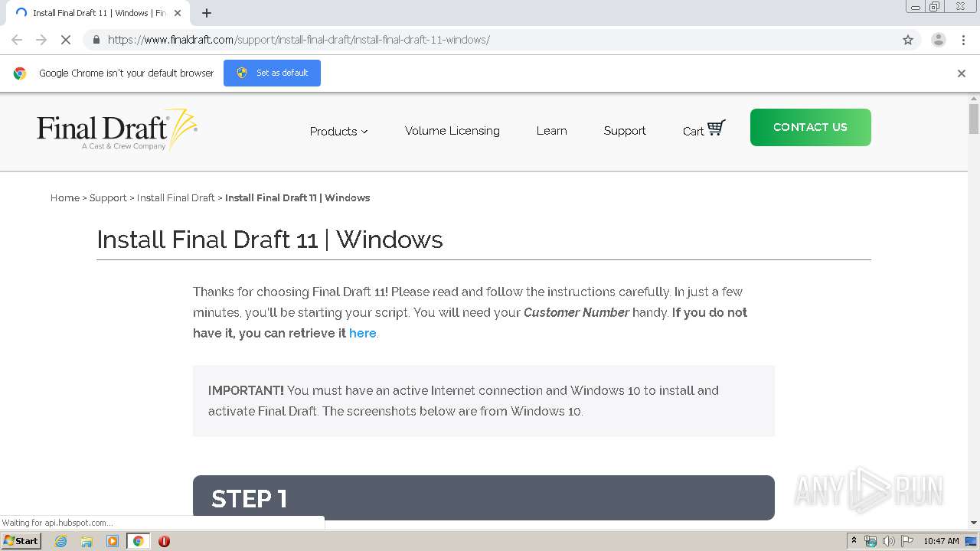
Task: Open the red Opera taskbar icon
Action: [164, 541]
